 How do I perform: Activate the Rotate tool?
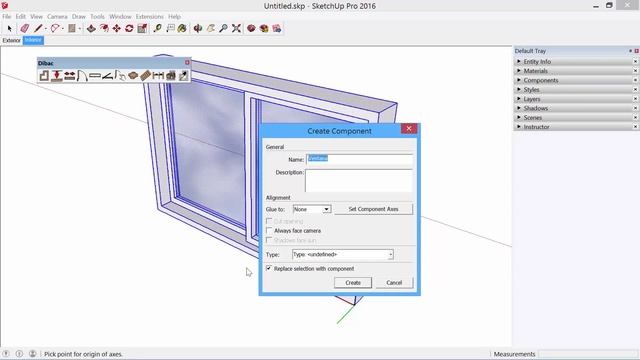click(x=129, y=28)
